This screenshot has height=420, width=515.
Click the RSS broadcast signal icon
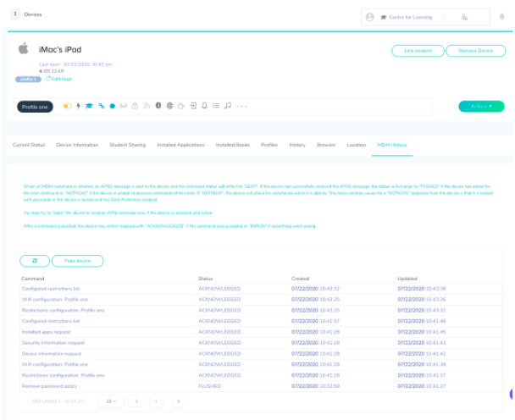[x=147, y=106]
